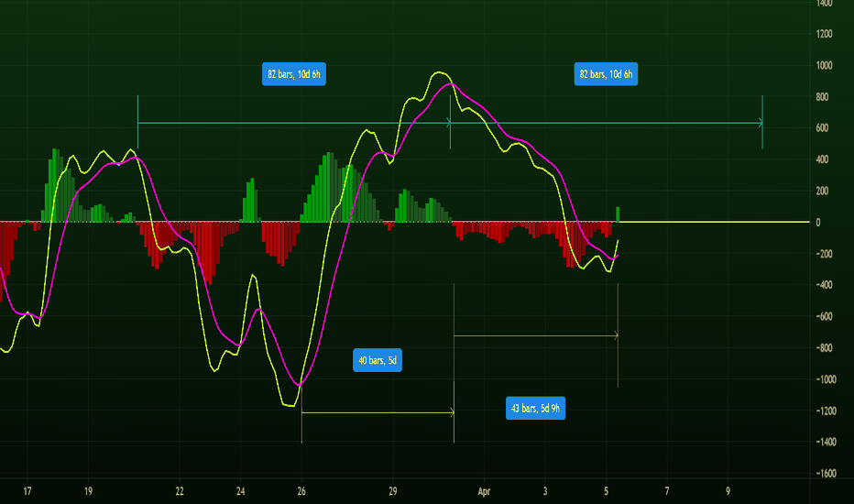Click the '22' date label on time axis
854x504 pixels.
(x=180, y=491)
